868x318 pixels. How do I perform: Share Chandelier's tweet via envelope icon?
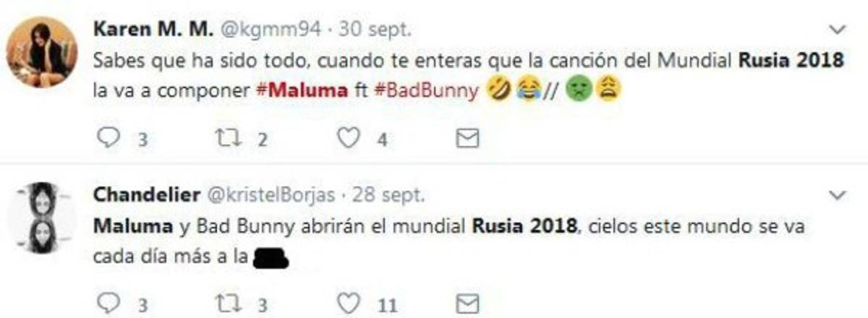(467, 303)
